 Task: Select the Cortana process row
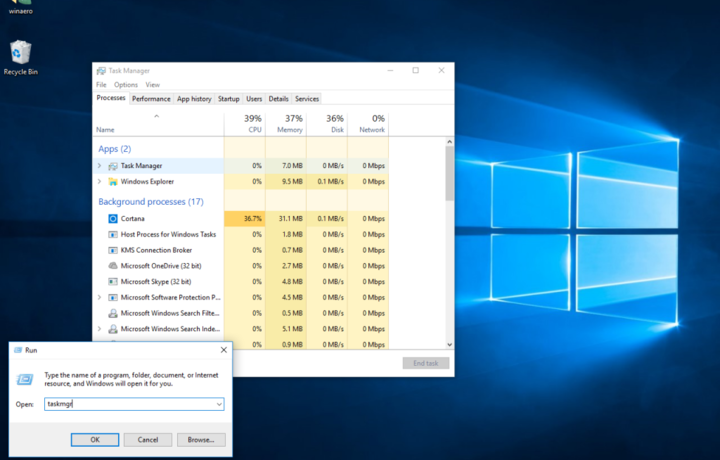coord(242,219)
